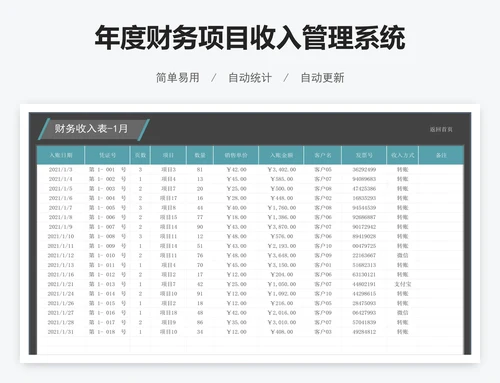Select the 项目17 cell

pos(168,198)
